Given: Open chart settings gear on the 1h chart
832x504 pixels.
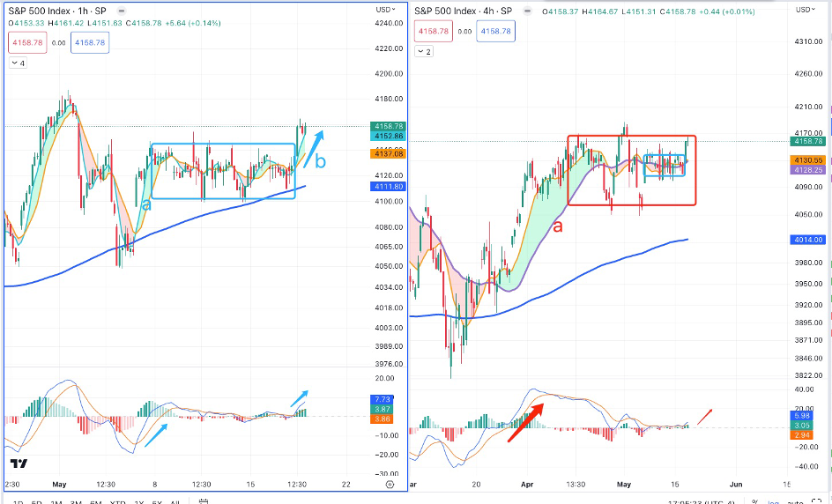Looking at the screenshot, I should click(390, 485).
